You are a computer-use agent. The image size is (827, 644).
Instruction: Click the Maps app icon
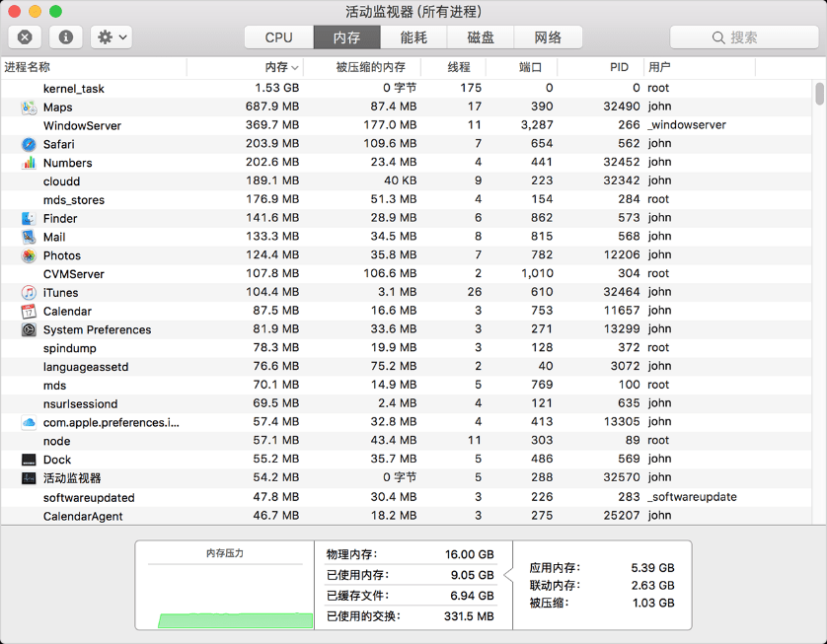[29, 107]
